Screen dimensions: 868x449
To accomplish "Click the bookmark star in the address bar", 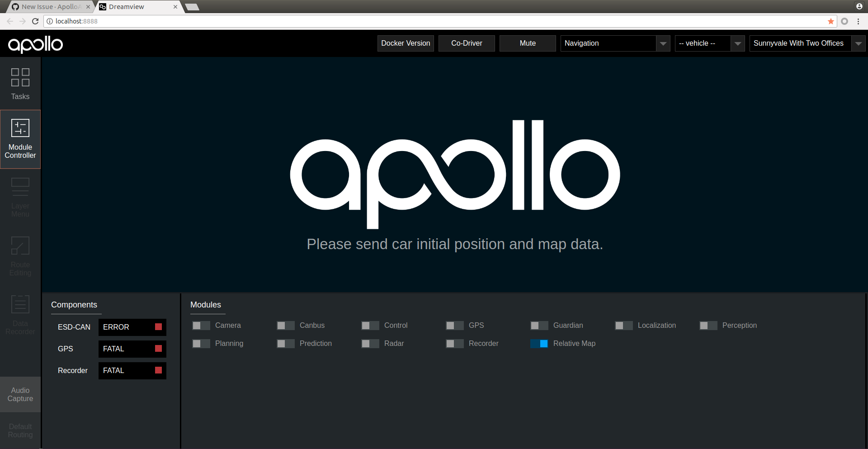I will pos(831,21).
